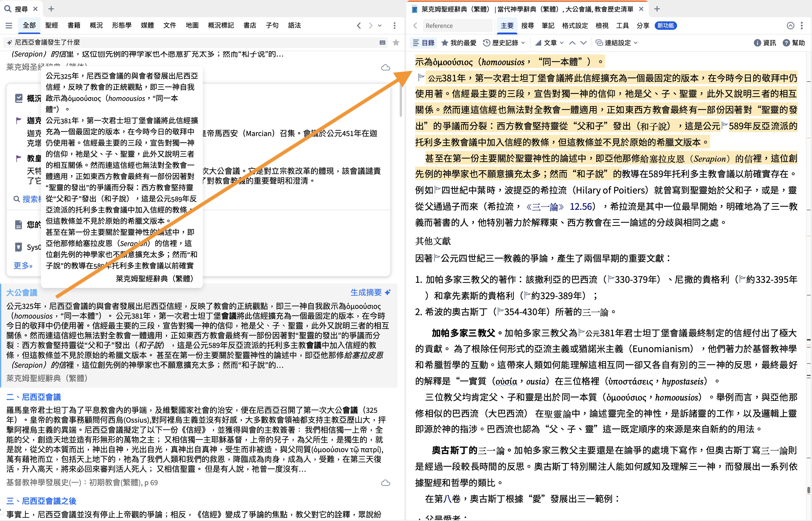
Task: Select 全部 search tab
Action: pos(29,25)
